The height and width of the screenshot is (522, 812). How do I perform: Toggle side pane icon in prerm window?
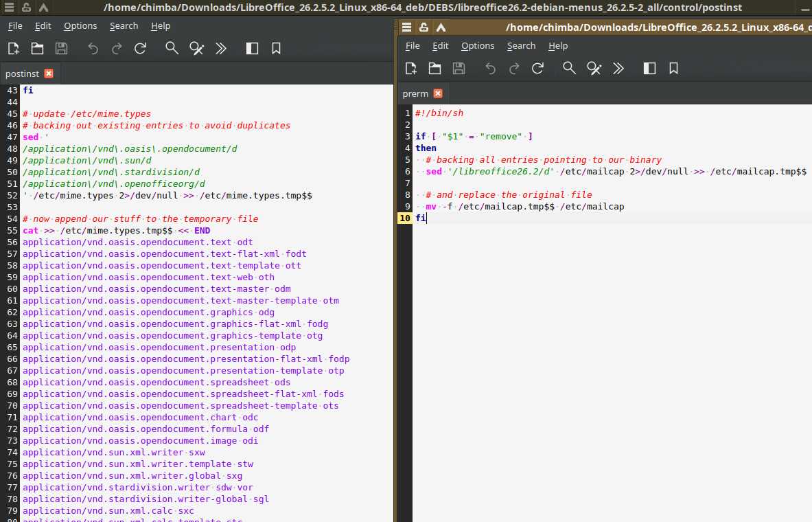click(649, 69)
